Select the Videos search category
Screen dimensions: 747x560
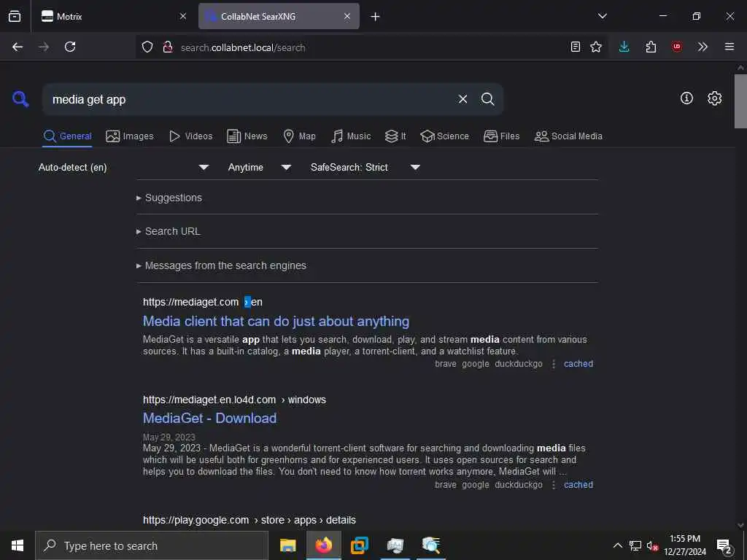click(191, 136)
